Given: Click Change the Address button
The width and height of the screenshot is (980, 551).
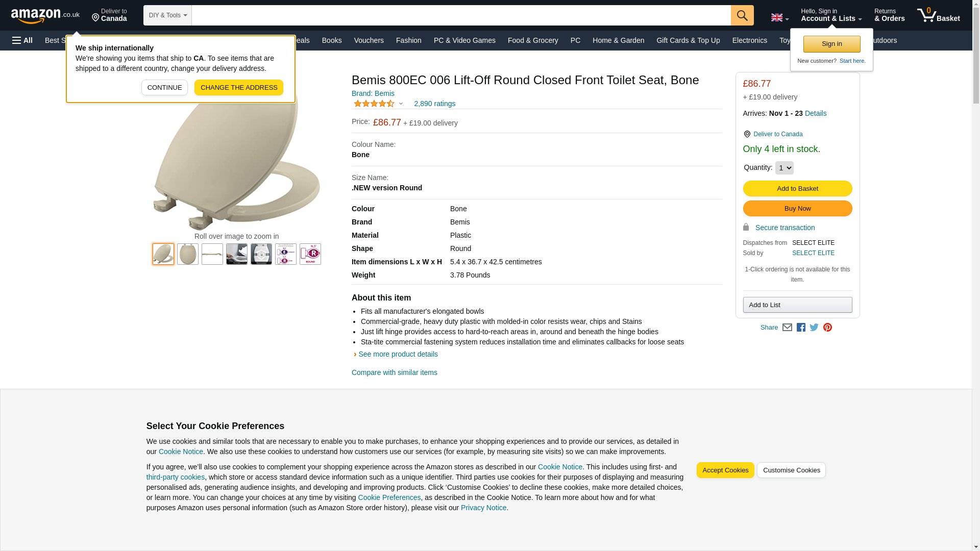Looking at the screenshot, I should tap(239, 88).
